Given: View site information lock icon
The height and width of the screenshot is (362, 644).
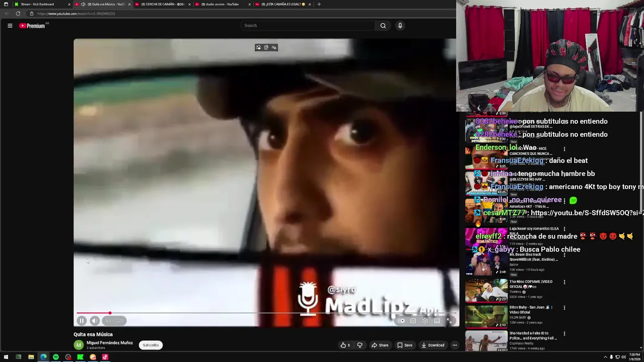Looking at the screenshot, I should (31, 14).
